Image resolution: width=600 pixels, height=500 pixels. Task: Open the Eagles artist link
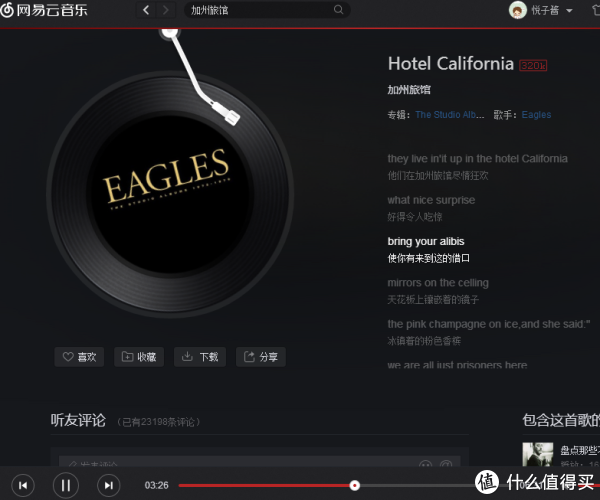click(x=536, y=115)
